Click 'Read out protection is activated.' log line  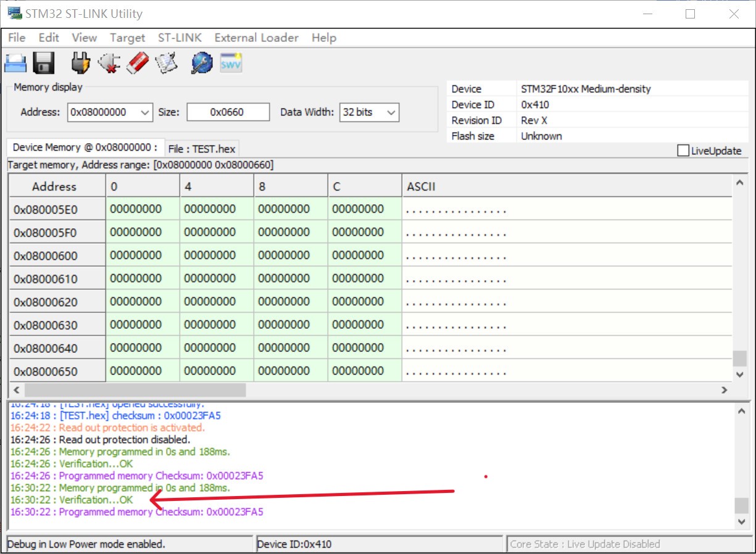[107, 428]
